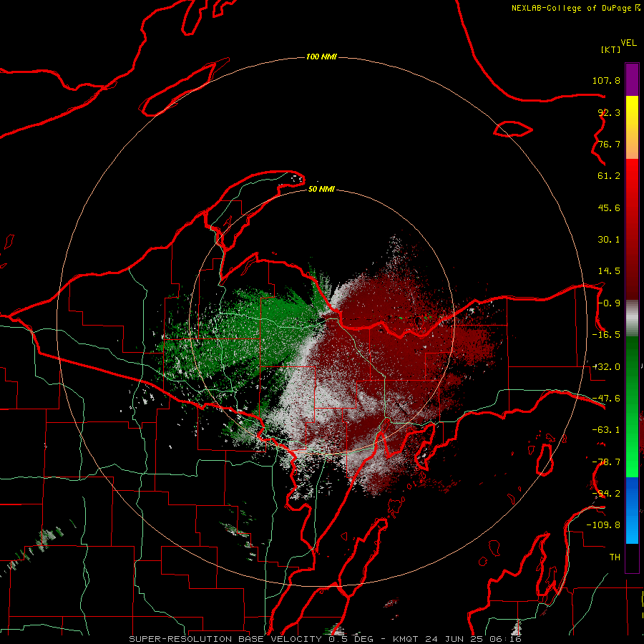
Task: Click the 61.2 velocity scale value
Action: [x=609, y=176]
